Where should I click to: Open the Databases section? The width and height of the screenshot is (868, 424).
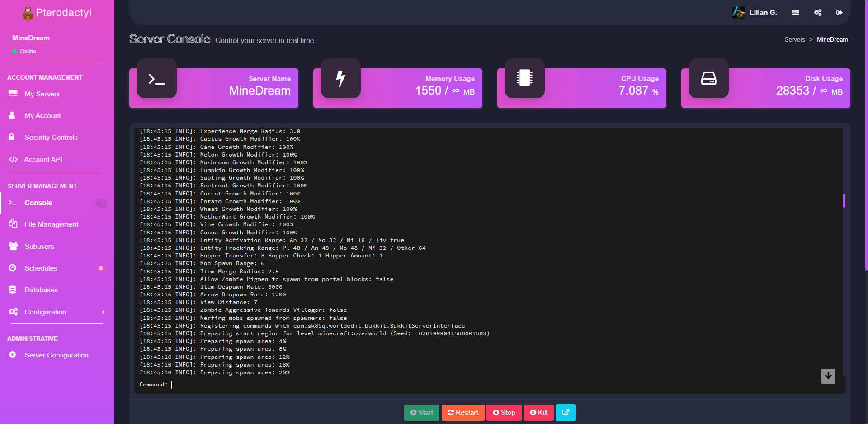(x=41, y=290)
